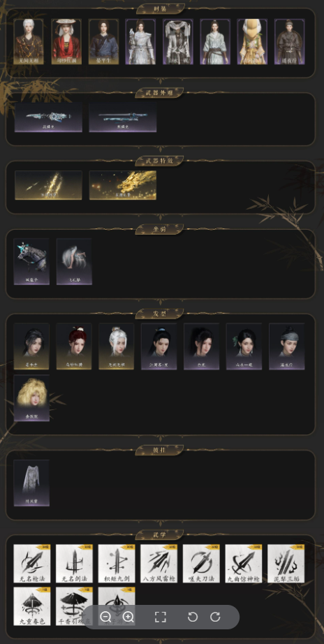Select the 泥犁三垢 skill icon
Image resolution: width=324 pixels, height=644 pixels.
pyautogui.click(x=286, y=564)
